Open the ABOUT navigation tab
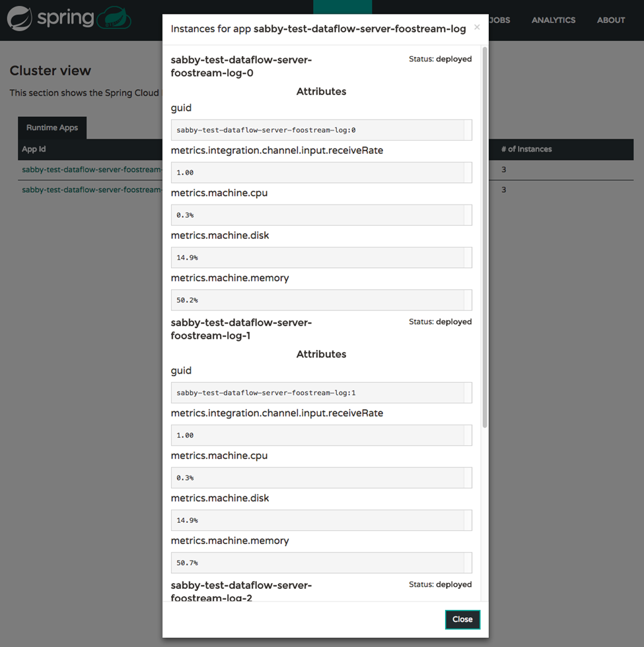This screenshot has width=644, height=647. coord(611,20)
